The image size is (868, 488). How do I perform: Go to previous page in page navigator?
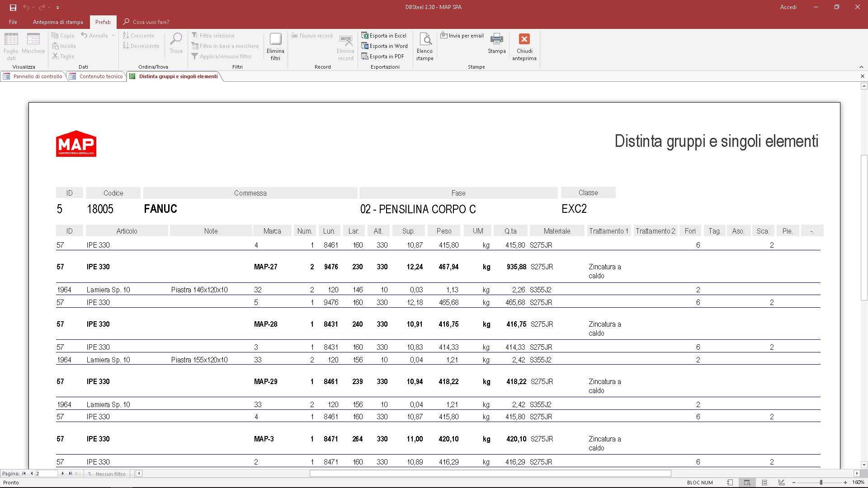tap(31, 474)
